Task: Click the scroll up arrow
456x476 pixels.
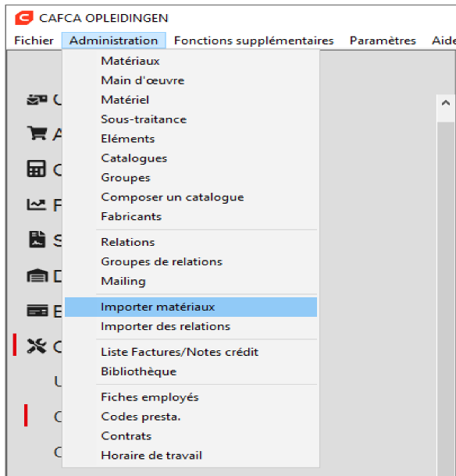Action: click(x=446, y=103)
